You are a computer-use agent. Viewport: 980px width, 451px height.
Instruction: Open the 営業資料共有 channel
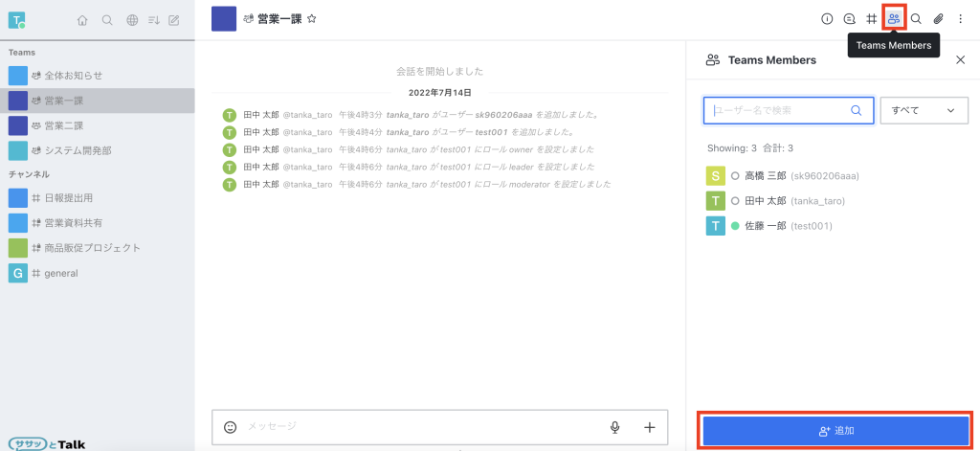click(x=98, y=223)
